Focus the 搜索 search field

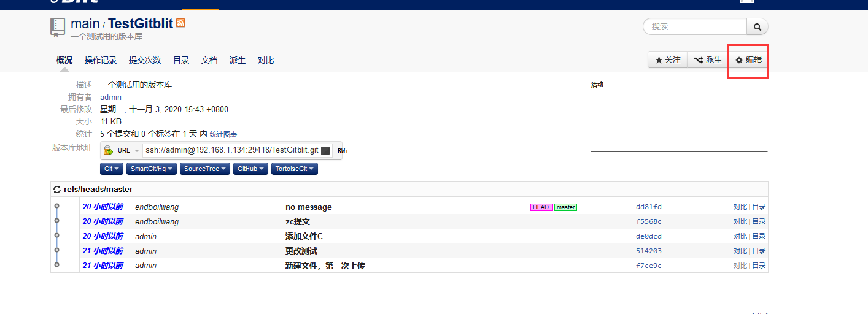695,26
